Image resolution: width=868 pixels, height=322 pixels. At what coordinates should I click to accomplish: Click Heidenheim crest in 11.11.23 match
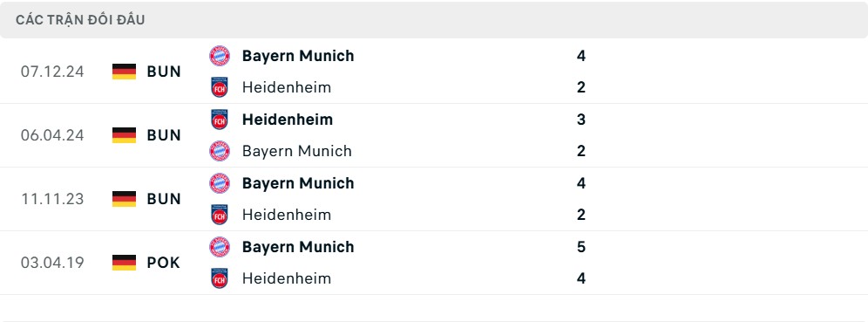click(220, 215)
